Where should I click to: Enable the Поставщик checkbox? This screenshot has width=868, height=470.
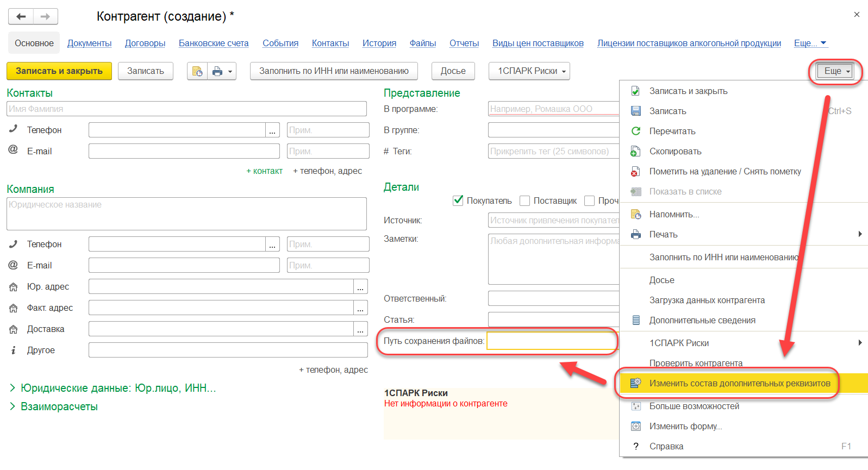click(x=524, y=200)
